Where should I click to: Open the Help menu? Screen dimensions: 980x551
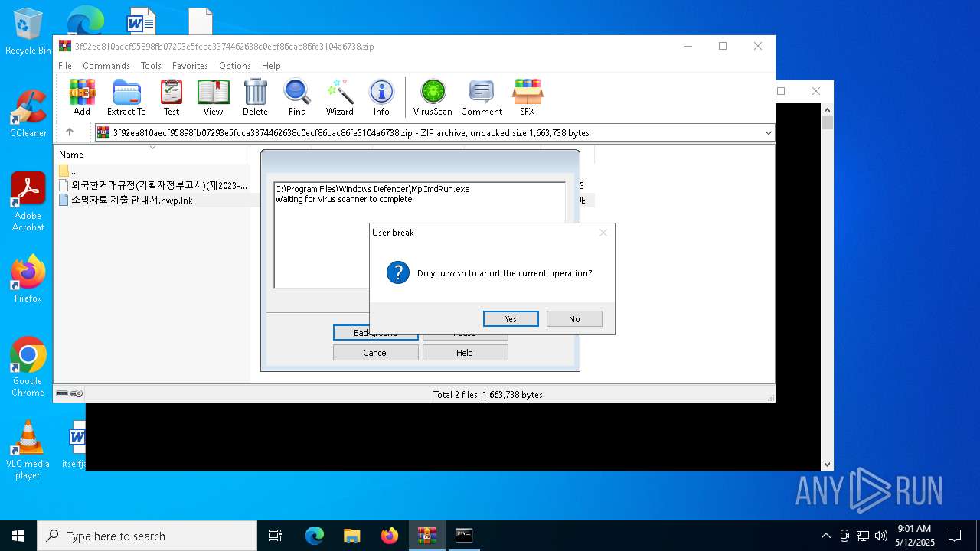pos(271,66)
